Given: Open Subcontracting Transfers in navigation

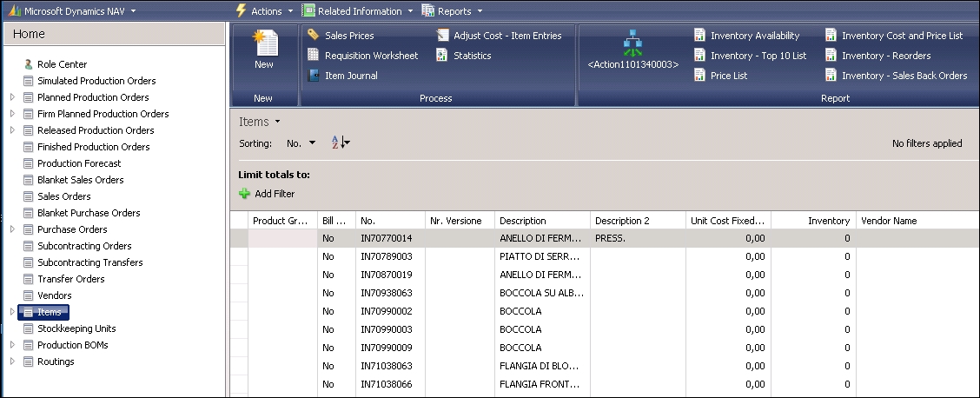Looking at the screenshot, I should point(90,262).
